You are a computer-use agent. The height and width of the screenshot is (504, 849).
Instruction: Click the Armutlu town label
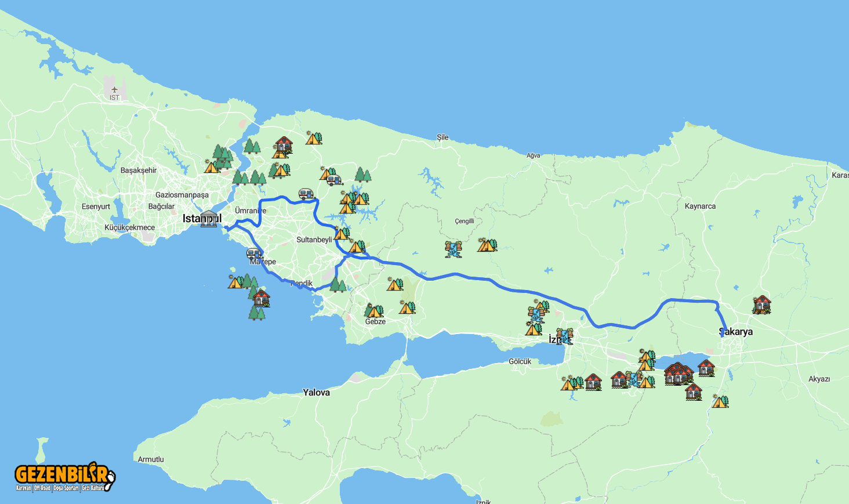151,459
